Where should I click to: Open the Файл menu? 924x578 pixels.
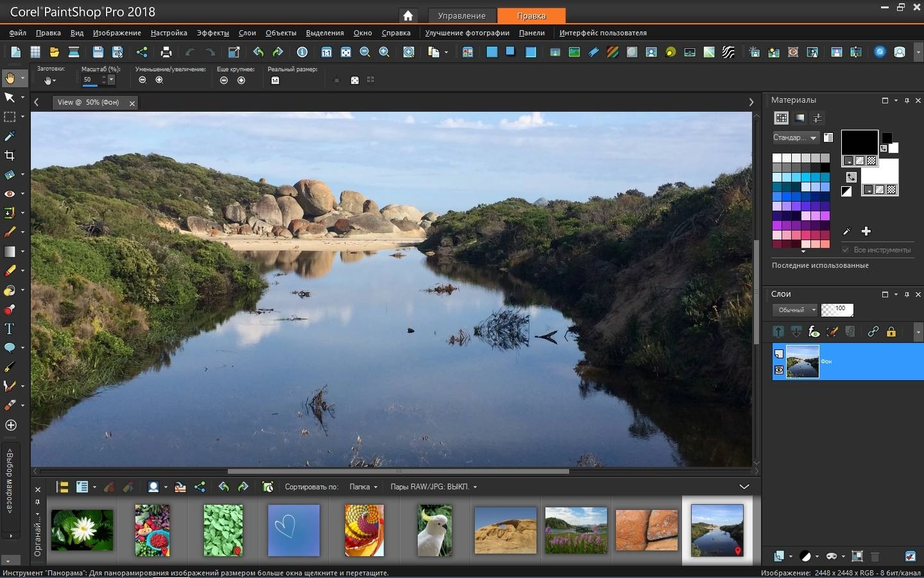18,33
